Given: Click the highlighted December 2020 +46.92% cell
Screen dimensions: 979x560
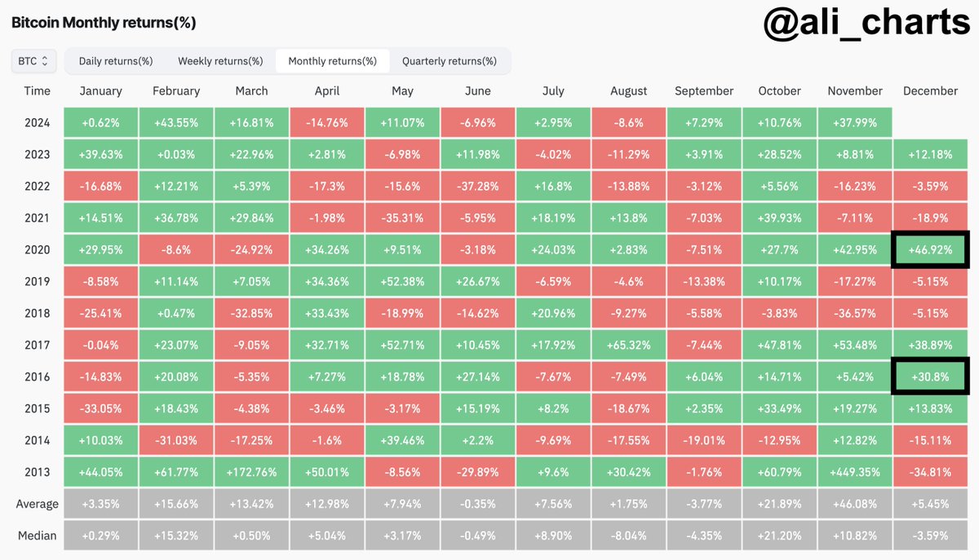Looking at the screenshot, I should (930, 249).
